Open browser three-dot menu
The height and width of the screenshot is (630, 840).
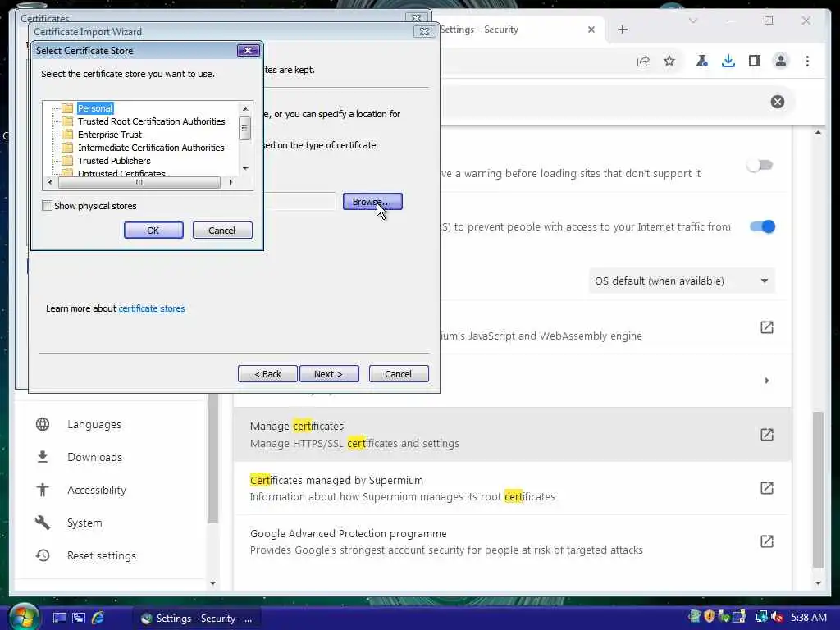click(807, 61)
